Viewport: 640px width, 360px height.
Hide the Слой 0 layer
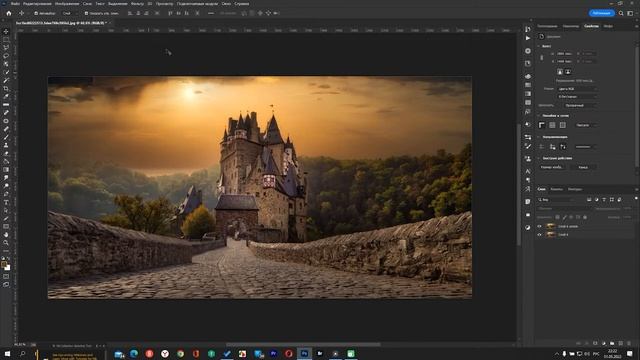pos(540,235)
